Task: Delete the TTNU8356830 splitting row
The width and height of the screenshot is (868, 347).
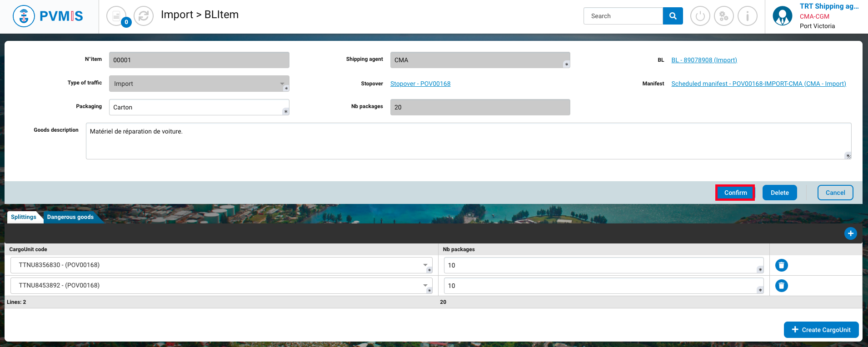Action: tap(781, 265)
